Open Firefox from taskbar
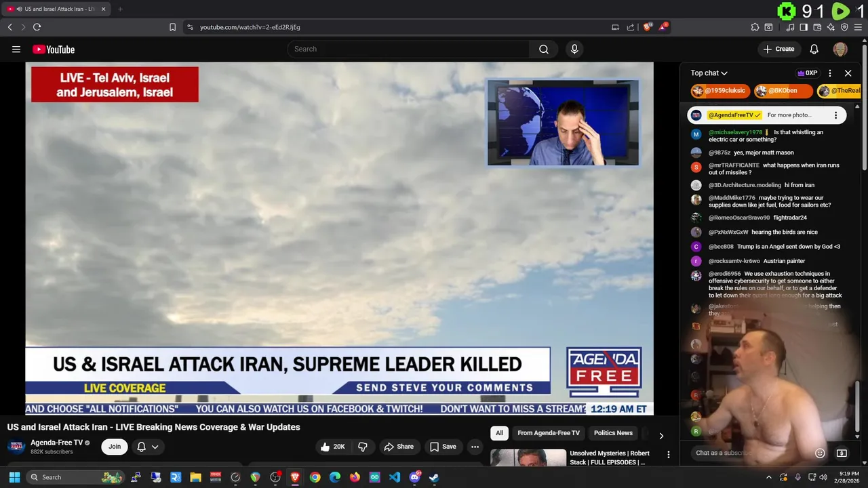The width and height of the screenshot is (868, 488). [x=355, y=477]
